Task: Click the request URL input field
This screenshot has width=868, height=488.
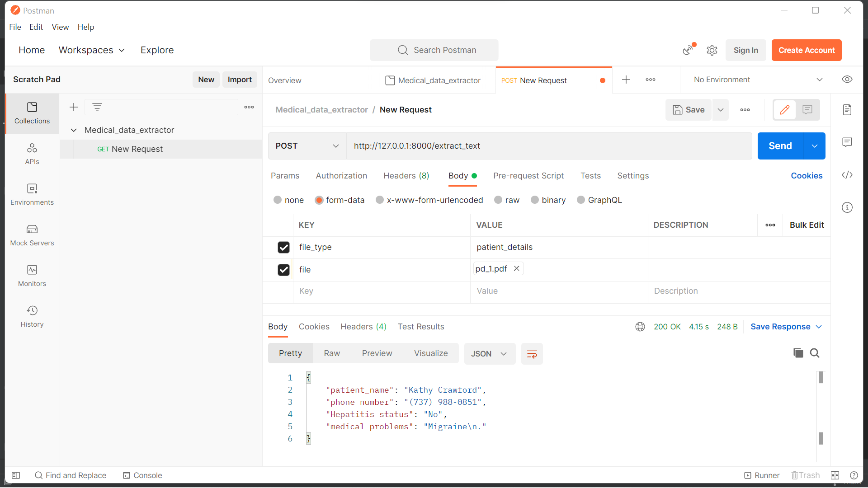Action: (x=497, y=146)
